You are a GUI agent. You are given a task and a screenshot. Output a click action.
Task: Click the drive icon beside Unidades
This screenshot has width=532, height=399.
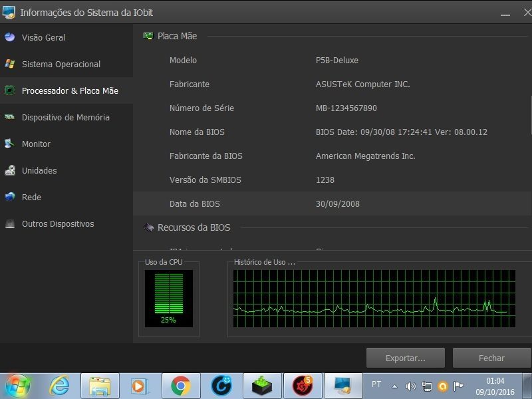[10, 170]
